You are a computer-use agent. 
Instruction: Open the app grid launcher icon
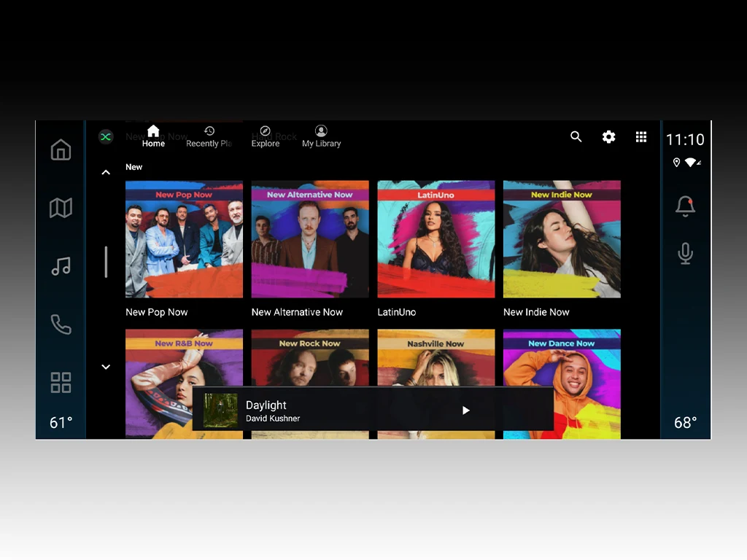tap(641, 137)
